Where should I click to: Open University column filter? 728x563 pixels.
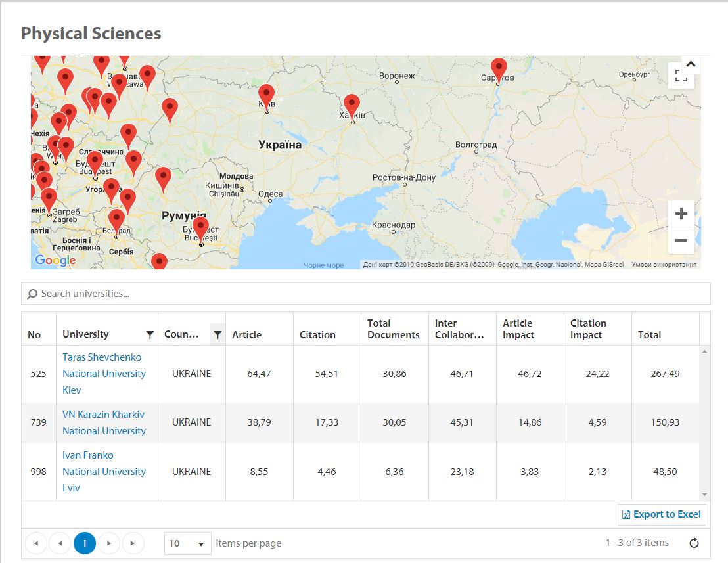point(150,334)
